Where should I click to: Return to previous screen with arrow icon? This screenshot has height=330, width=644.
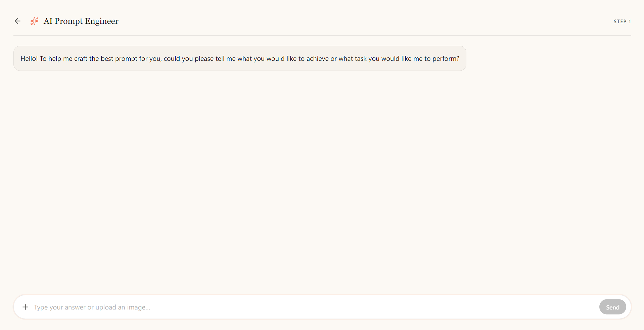pyautogui.click(x=17, y=21)
